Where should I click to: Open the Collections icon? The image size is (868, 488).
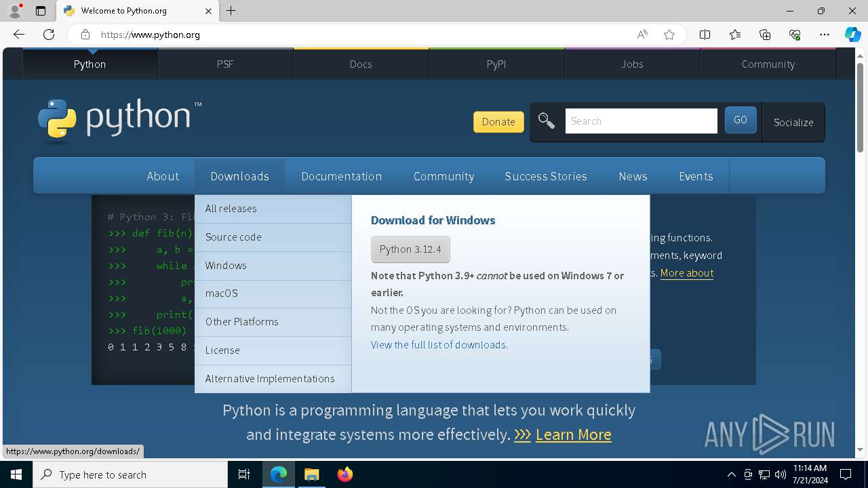[x=765, y=35]
